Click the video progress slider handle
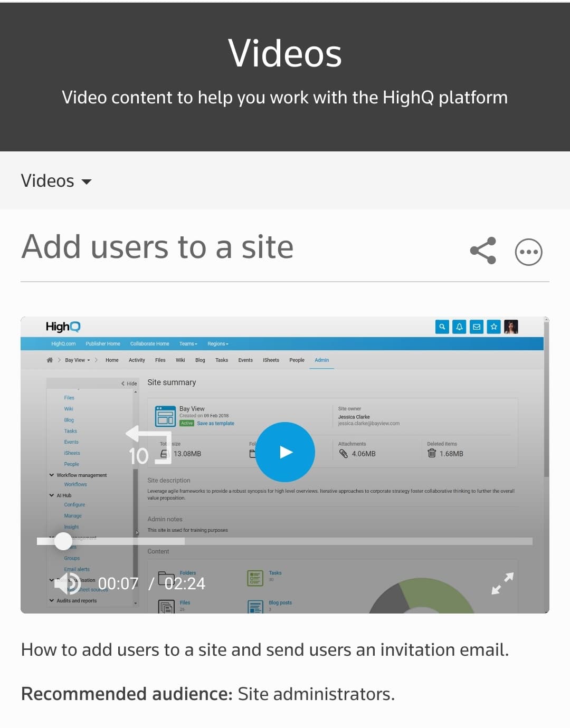Screen dimensions: 570x728 [x=63, y=541]
